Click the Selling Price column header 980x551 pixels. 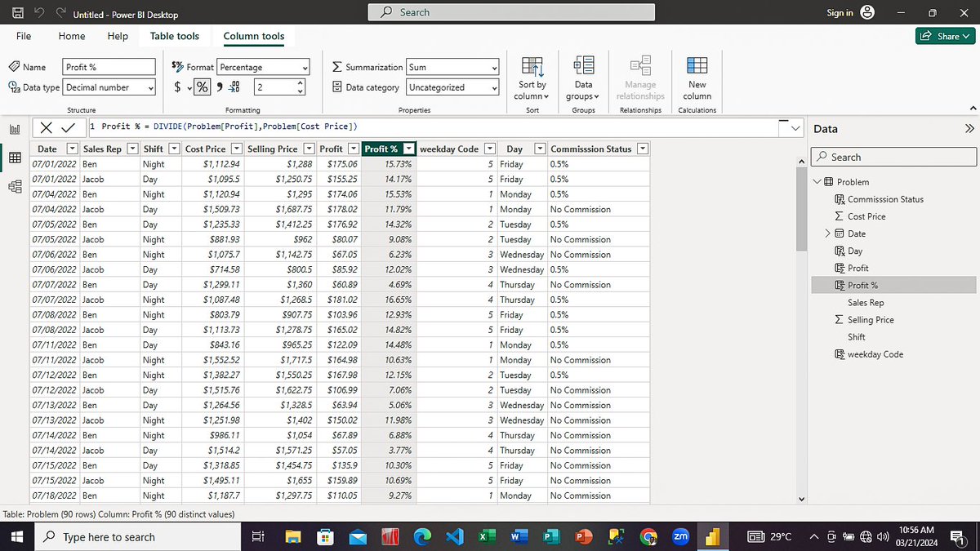coord(273,149)
